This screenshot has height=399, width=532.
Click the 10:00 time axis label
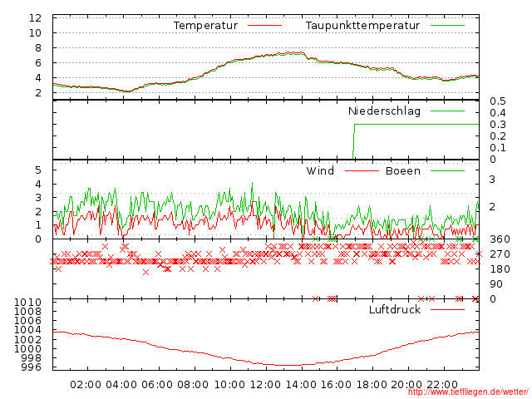pos(229,385)
